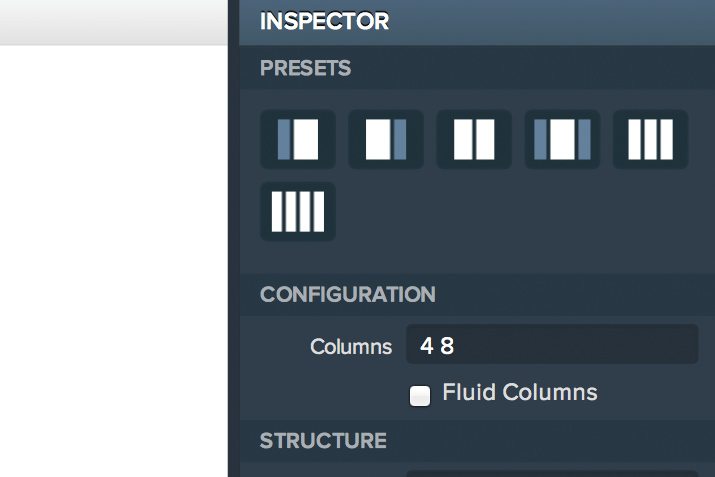
Task: Click the white canvas area
Action: [x=114, y=261]
